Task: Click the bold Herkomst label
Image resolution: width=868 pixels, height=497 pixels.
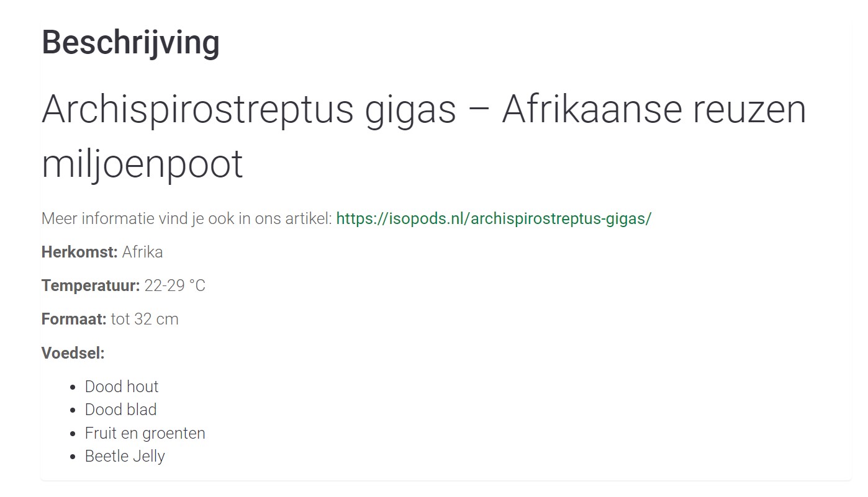Action: pos(79,252)
